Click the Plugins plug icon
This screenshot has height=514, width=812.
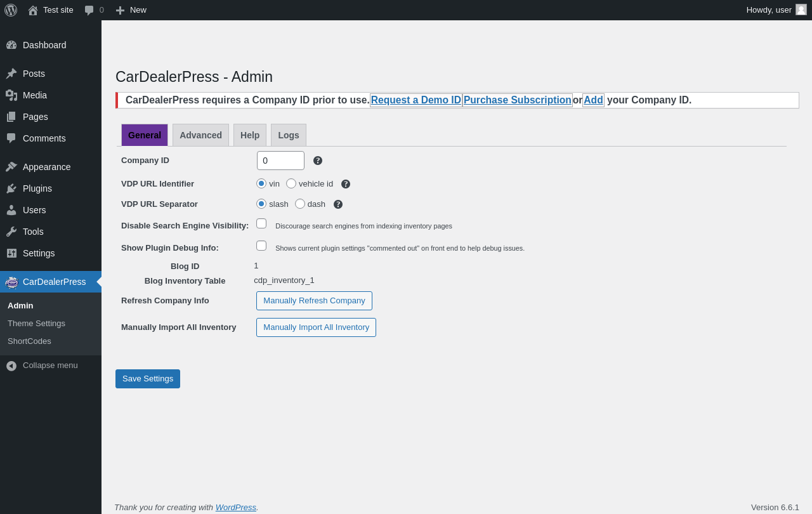point(11,188)
